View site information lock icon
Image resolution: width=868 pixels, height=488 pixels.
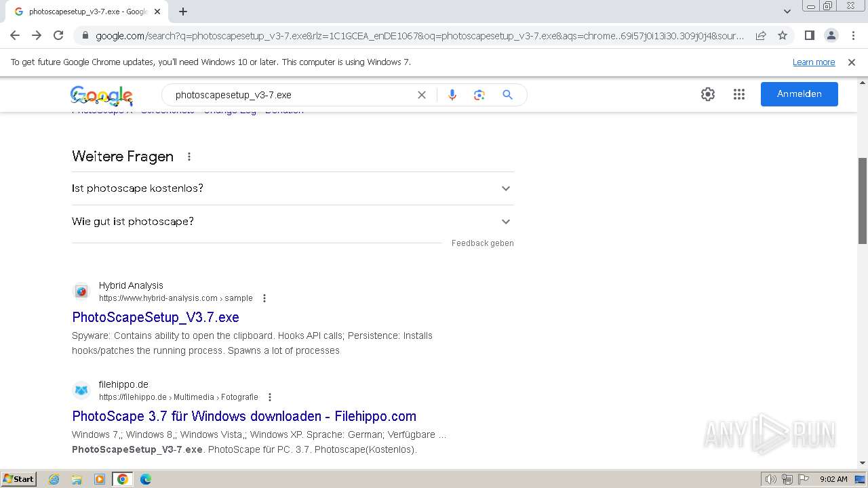[x=85, y=36]
